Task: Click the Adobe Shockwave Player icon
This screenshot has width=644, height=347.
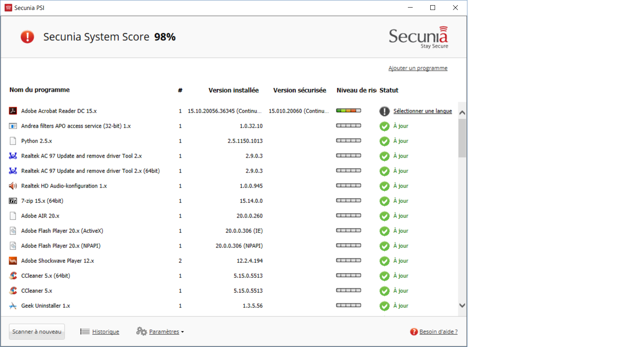Action: coord(13,261)
